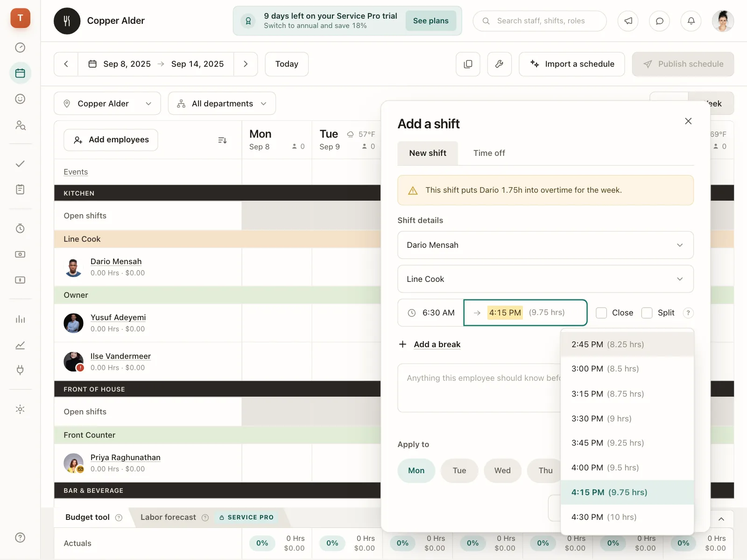747x560 pixels.
Task: Open the Copper Alder location dropdown
Action: pyautogui.click(x=107, y=104)
